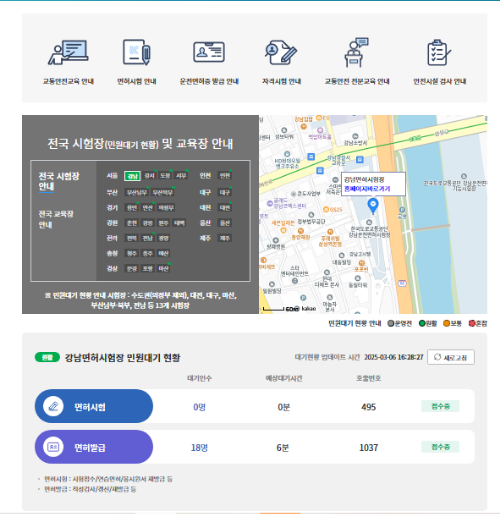The image size is (500, 514).
Task: Select the 서부 test center under 서울
Action: 181,176
